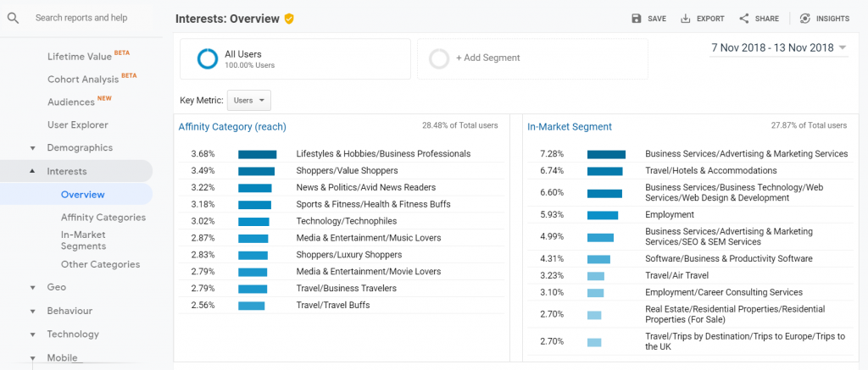Open the In-Market Segment heading link
This screenshot has width=868, height=370.
click(x=570, y=127)
